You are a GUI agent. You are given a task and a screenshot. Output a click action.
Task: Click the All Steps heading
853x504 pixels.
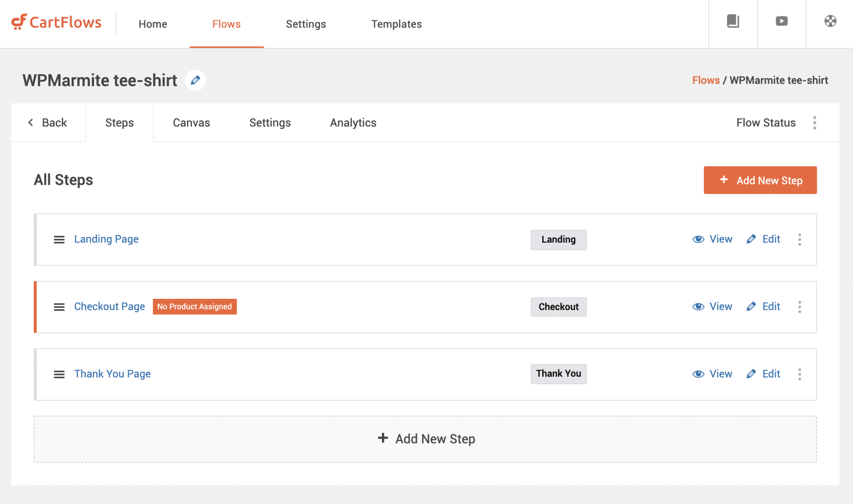pyautogui.click(x=63, y=180)
